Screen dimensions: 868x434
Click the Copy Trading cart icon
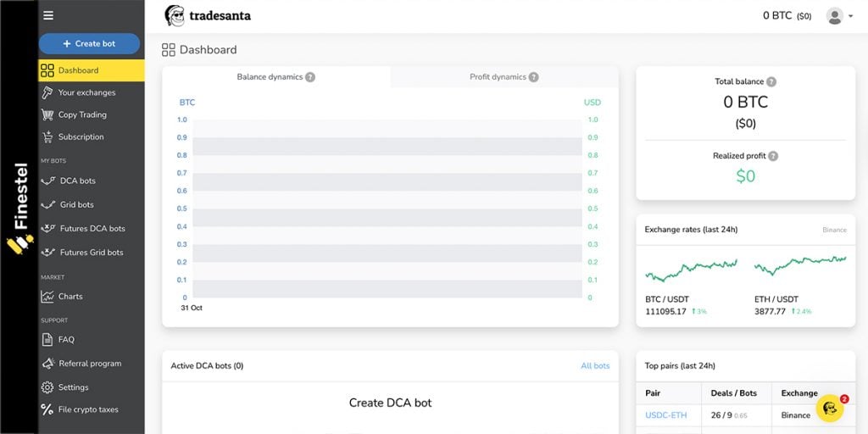click(x=47, y=114)
